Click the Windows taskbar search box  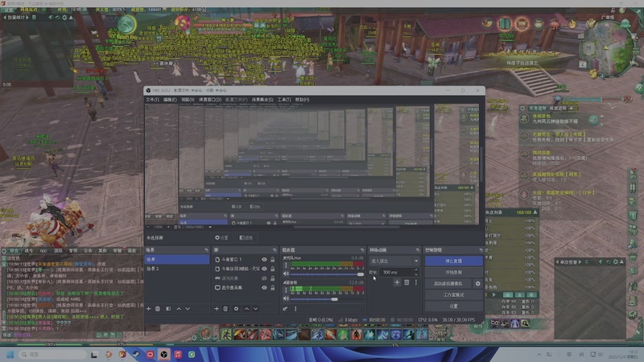coord(53,354)
